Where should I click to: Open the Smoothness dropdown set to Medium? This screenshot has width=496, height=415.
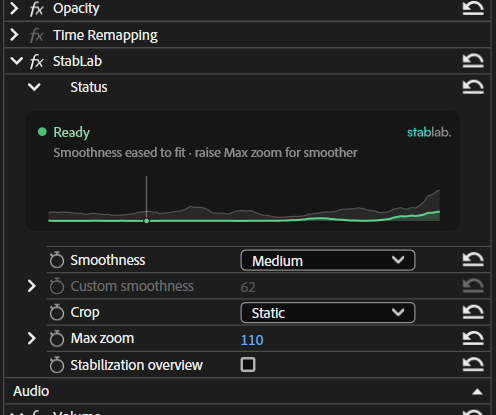328,260
